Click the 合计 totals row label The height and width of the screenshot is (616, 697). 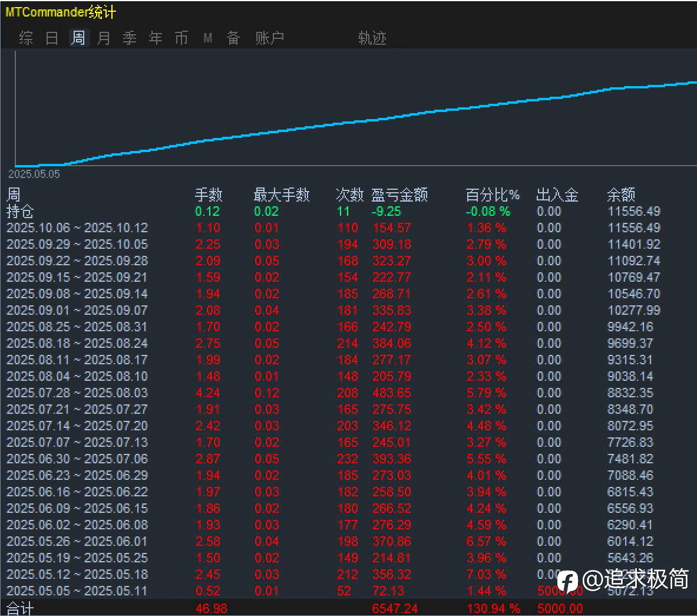point(19,608)
